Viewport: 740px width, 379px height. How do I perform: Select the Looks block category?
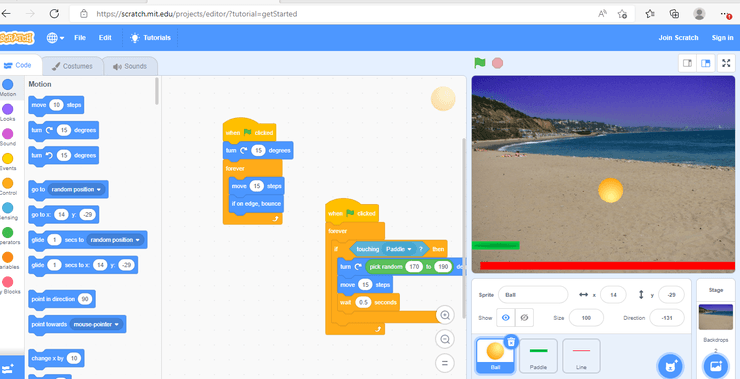[x=8, y=113]
